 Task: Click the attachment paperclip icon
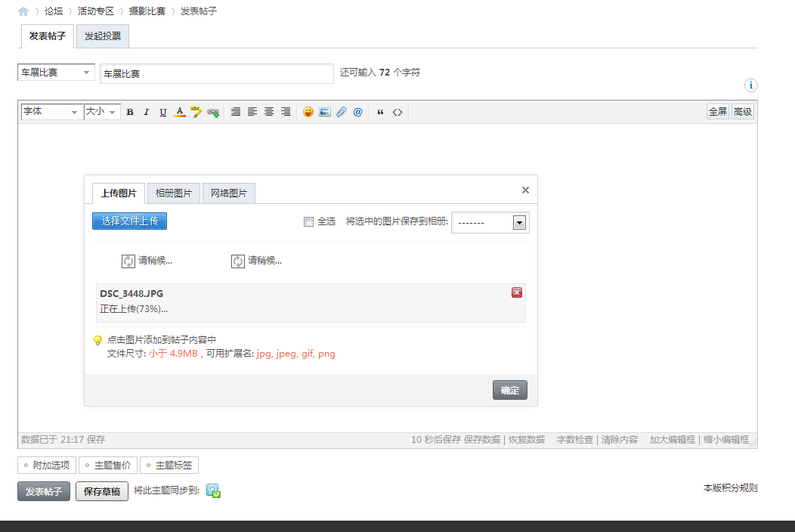(341, 112)
